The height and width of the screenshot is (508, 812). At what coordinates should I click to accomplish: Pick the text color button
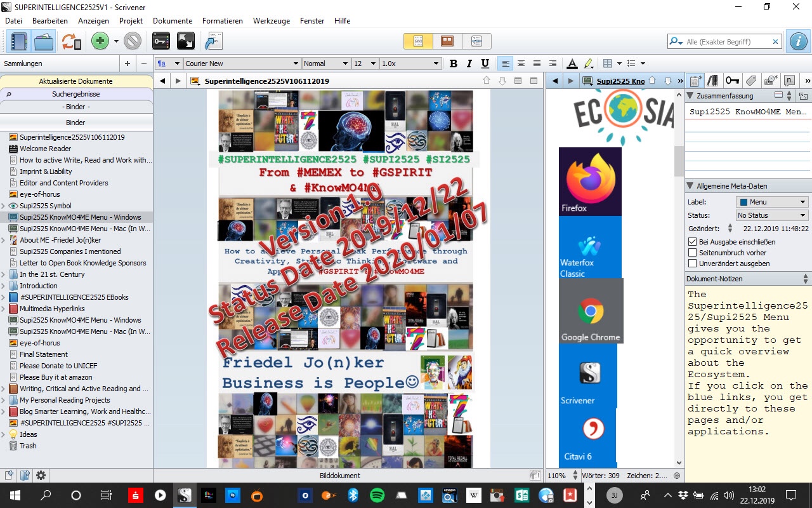[572, 63]
